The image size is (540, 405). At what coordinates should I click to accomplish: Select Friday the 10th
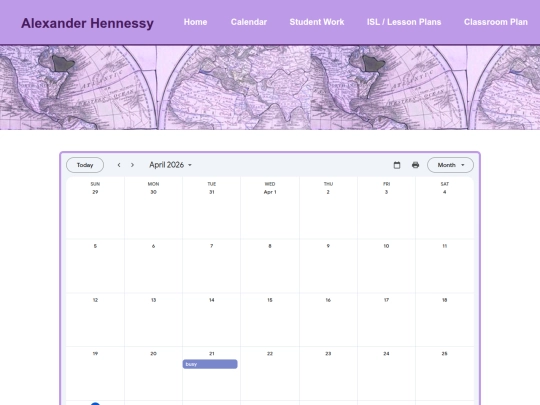(386, 246)
